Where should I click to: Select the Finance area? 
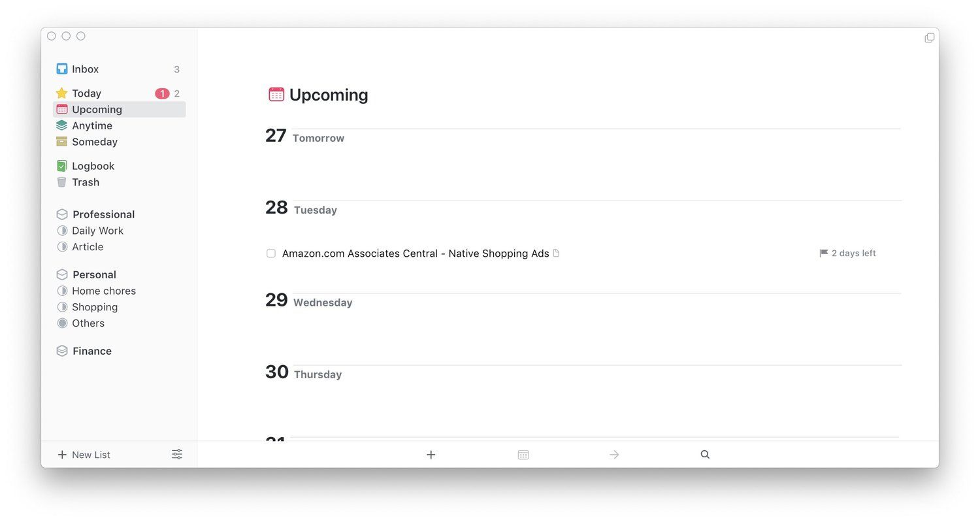pyautogui.click(x=91, y=351)
